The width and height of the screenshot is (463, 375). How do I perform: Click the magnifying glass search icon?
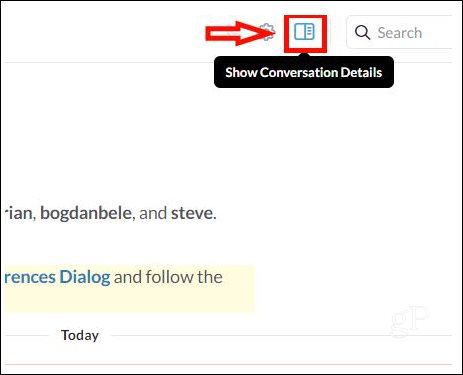coord(362,33)
